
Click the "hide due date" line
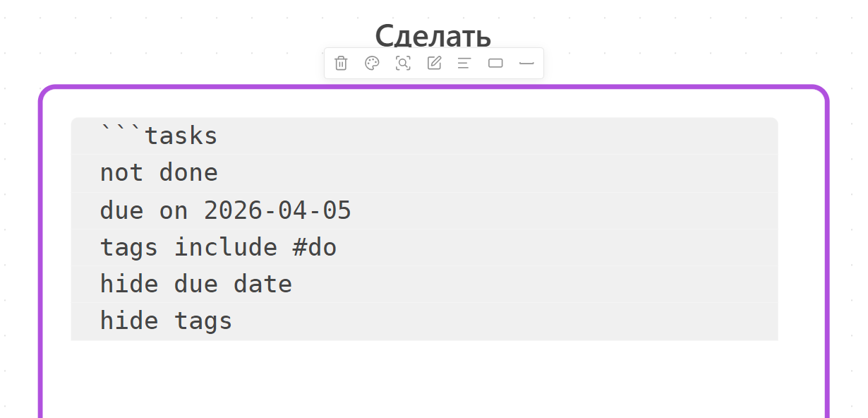tap(195, 283)
